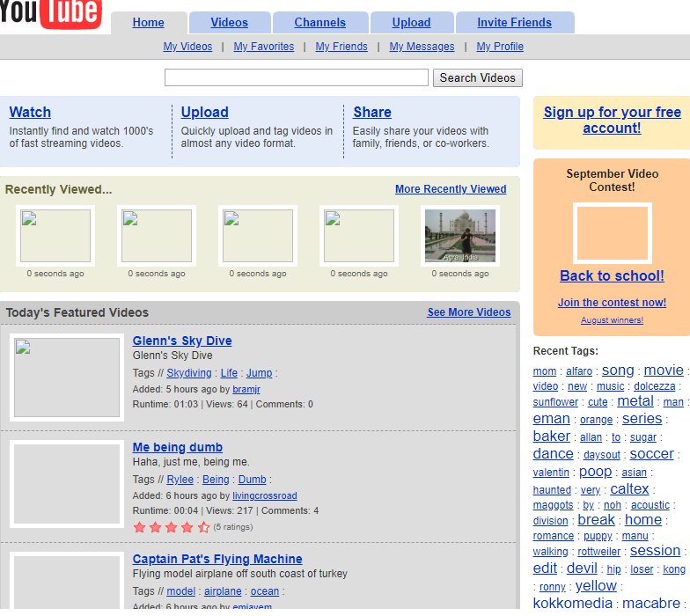Select the airplane tag
This screenshot has height=616, width=690.
[x=223, y=591]
